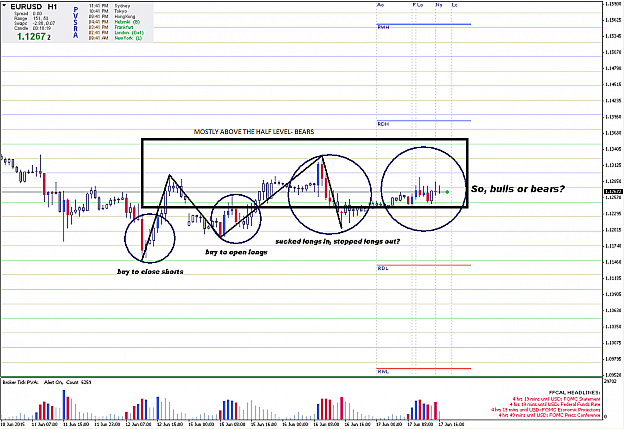Click the 11 Jun 07:00 time label
The image size is (625, 429).
point(44,424)
